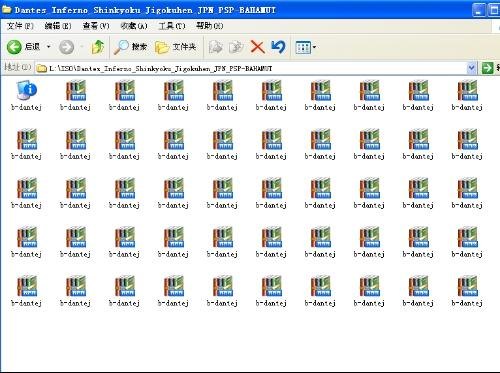
Task: Click the green Go arrow button
Action: point(487,68)
